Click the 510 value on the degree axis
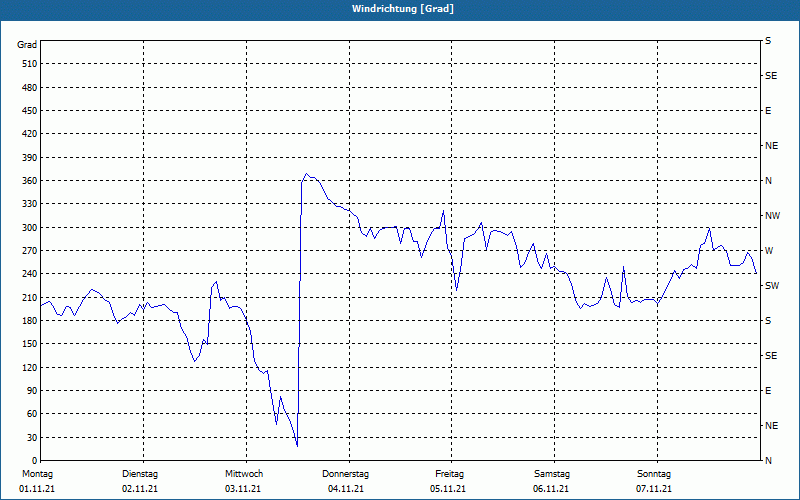This screenshot has height=500, width=800. pyautogui.click(x=29, y=64)
